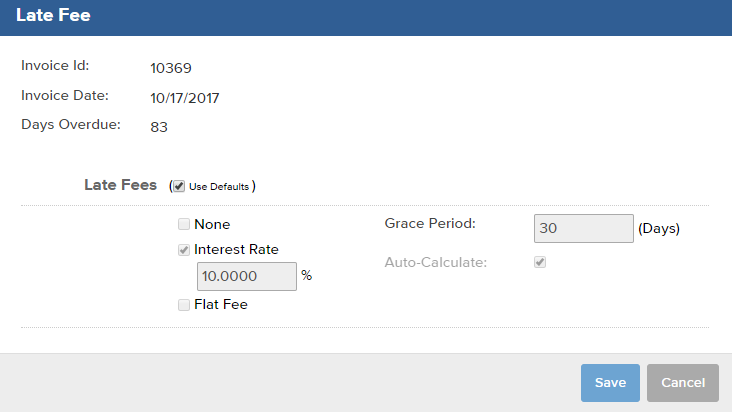Enable the Flat Fee checkbox
This screenshot has width=732, height=412.
pos(184,305)
